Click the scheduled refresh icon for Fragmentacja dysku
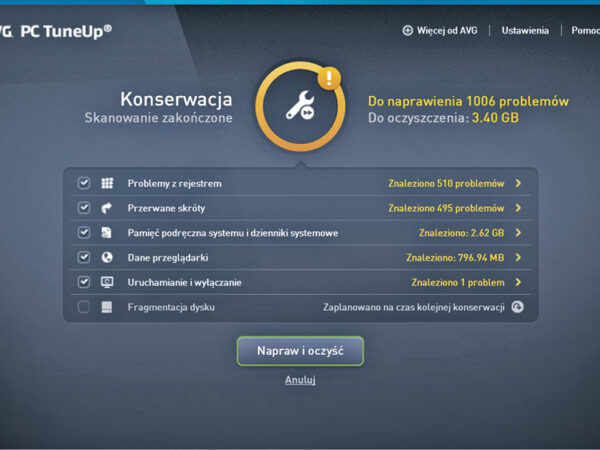Screen dimensions: 600x450 pos(518,307)
